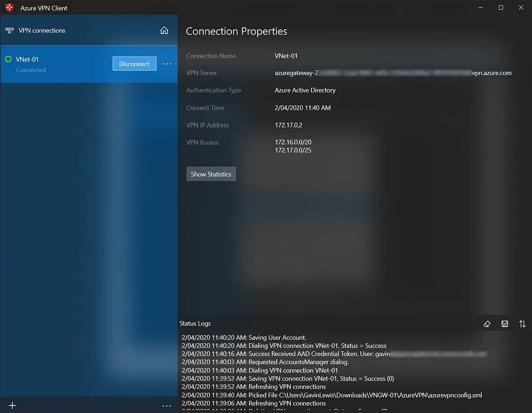This screenshot has width=532, height=413.
Task: Click the Connection Name value VNet-01
Action: [286, 56]
